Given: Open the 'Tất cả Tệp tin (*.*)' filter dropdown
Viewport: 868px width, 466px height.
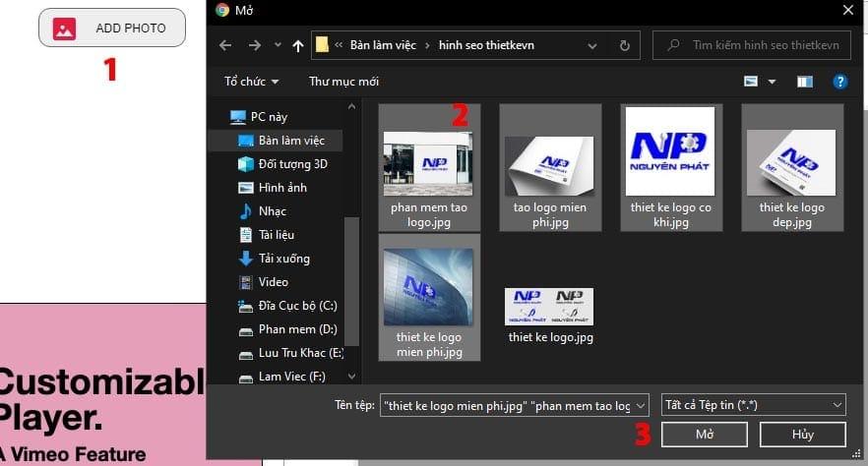Looking at the screenshot, I should pos(754,405).
